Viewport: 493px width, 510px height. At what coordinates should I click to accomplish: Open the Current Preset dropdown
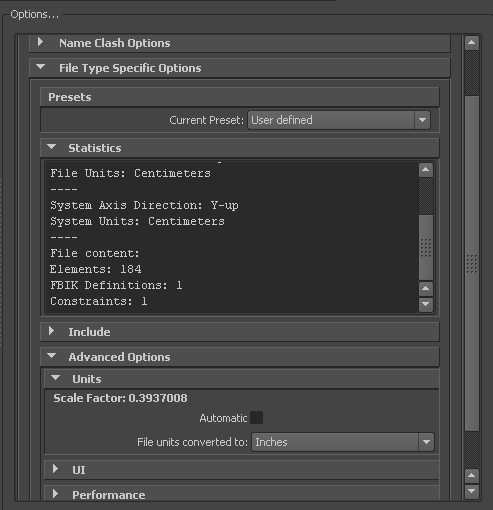[x=339, y=120]
